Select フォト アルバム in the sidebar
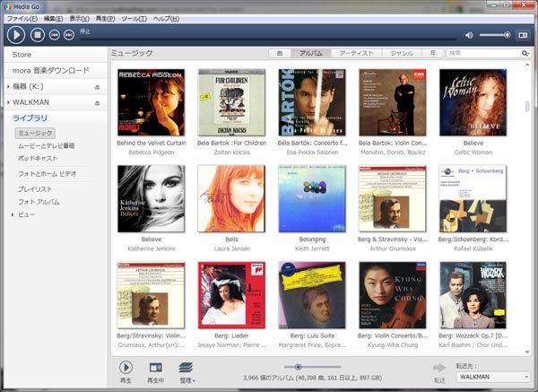 pos(39,202)
